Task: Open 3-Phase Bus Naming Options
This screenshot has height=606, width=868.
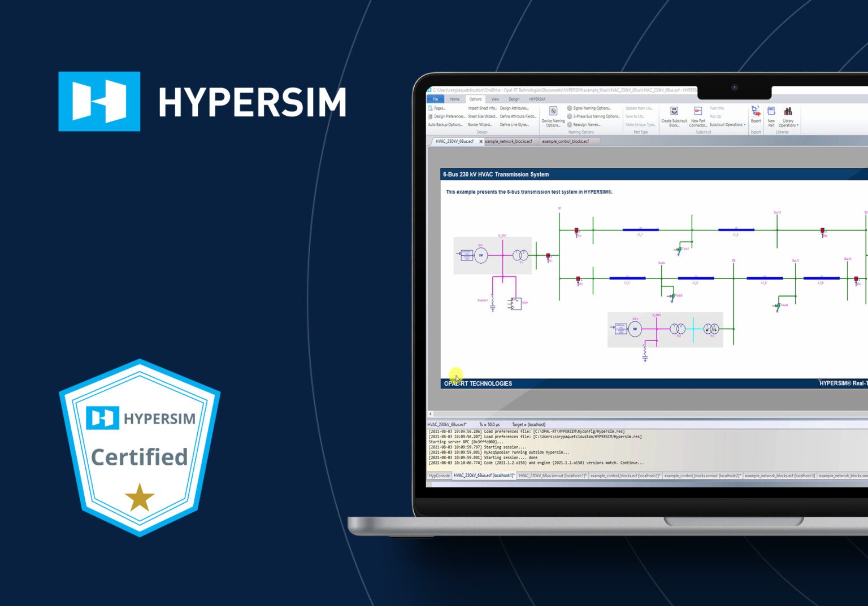Action: click(569, 116)
